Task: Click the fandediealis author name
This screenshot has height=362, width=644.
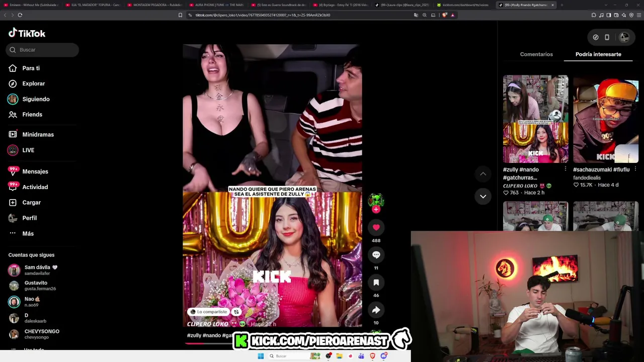Action: click(x=587, y=178)
